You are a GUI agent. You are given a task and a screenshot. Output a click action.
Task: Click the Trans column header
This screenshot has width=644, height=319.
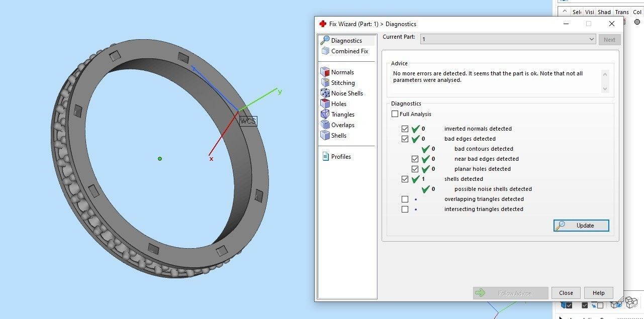[622, 12]
